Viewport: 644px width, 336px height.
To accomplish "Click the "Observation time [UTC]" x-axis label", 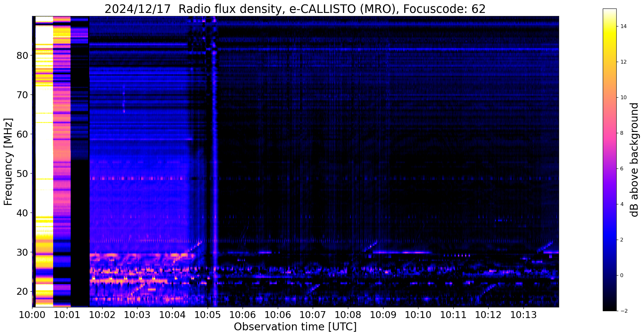I will tap(295, 327).
